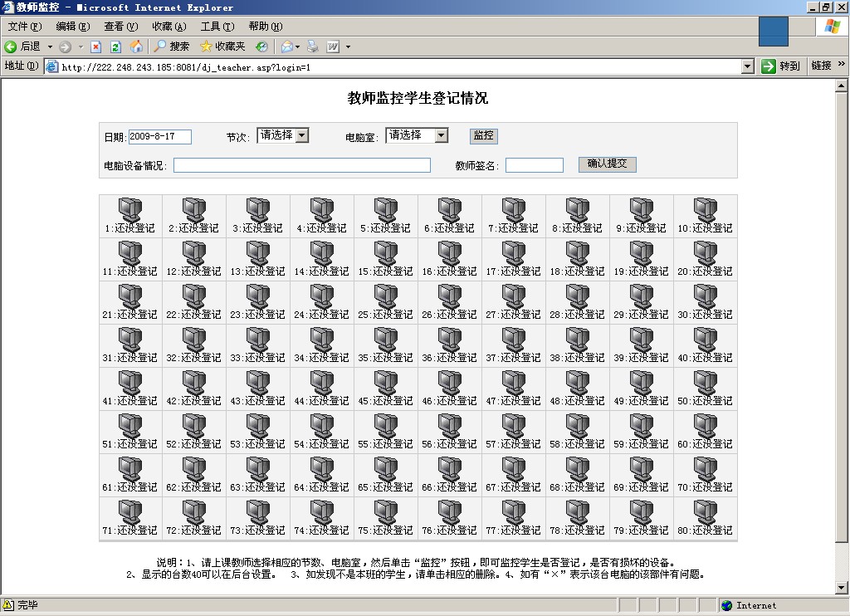This screenshot has width=850, height=616.
Task: Click the Print icon in toolbar
Action: click(x=313, y=46)
